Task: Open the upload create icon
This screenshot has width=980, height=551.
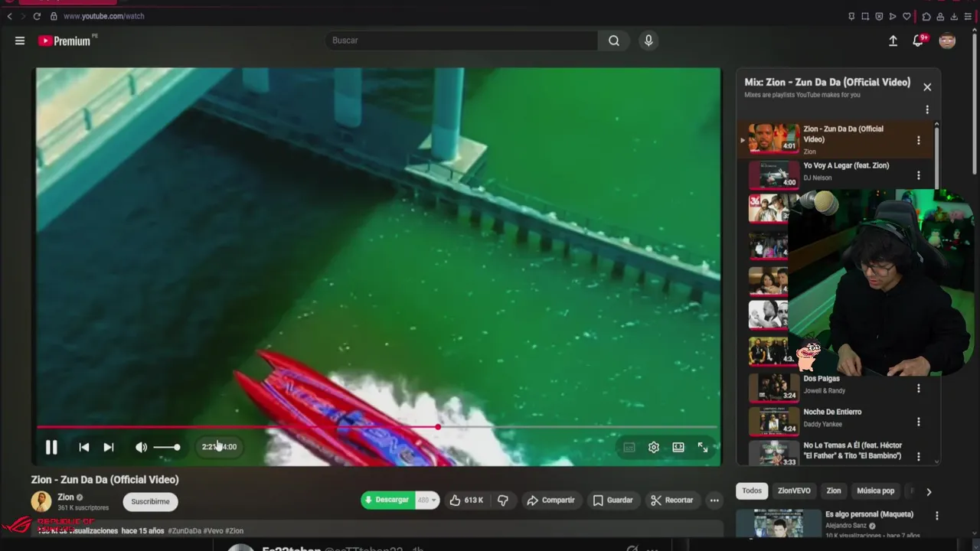Action: click(893, 41)
